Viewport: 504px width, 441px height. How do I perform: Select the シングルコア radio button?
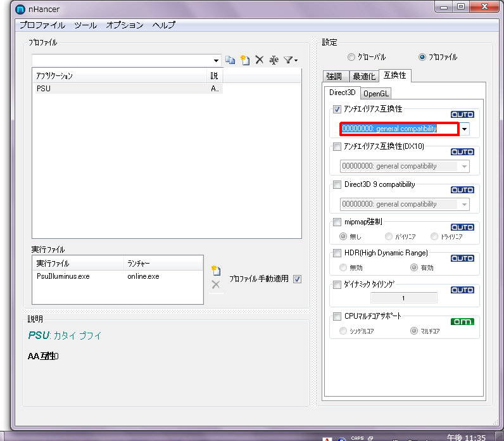[x=343, y=331]
